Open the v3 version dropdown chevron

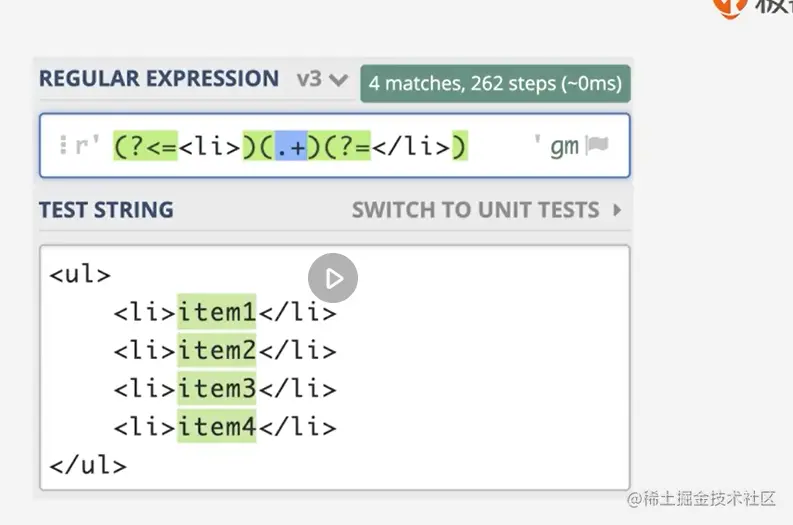(x=338, y=80)
